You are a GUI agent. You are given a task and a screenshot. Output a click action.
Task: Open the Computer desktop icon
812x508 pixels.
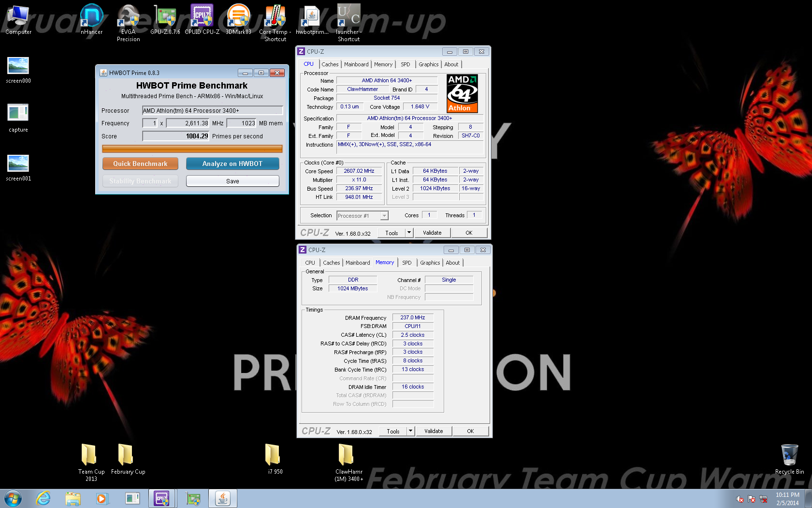tap(18, 19)
